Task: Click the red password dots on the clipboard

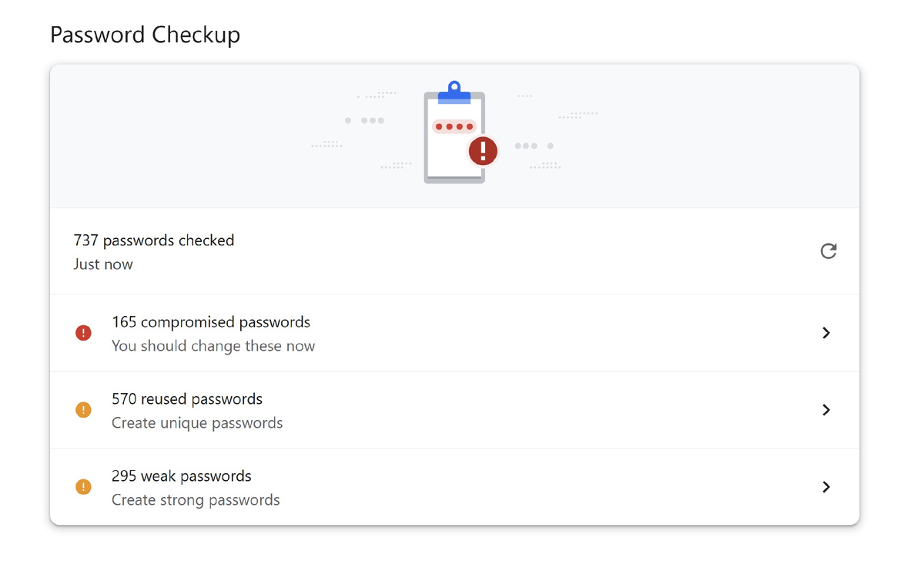Action: tap(454, 126)
